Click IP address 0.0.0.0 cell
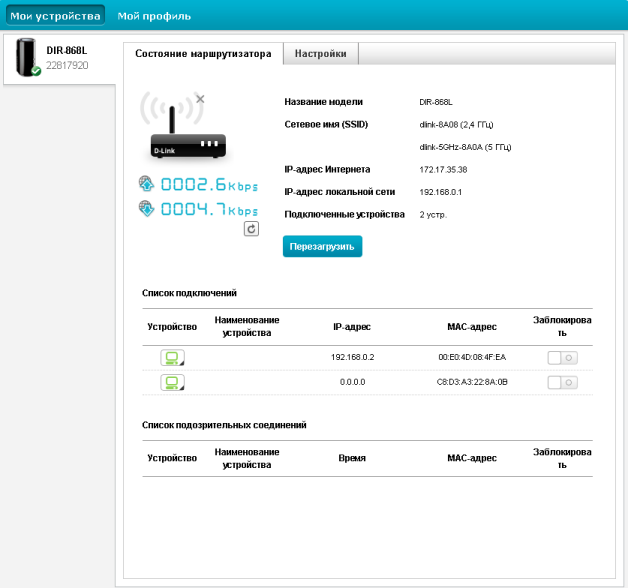This screenshot has width=628, height=588. click(x=352, y=382)
